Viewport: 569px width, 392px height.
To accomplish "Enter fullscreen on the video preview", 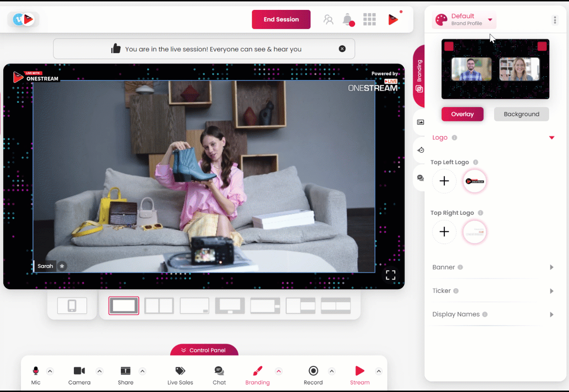I will (390, 275).
